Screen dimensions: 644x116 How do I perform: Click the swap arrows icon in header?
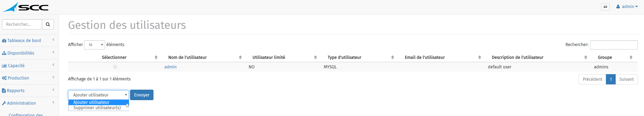[x=605, y=7]
